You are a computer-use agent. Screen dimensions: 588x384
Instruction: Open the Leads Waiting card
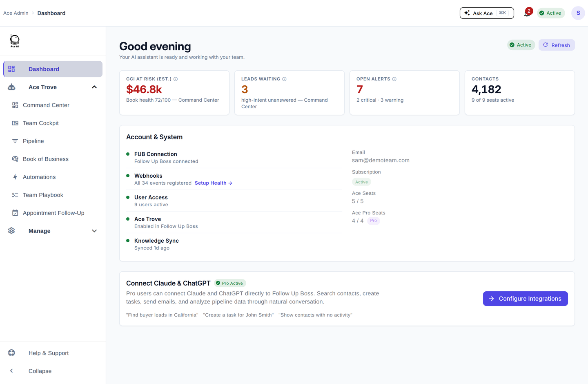[x=290, y=93]
